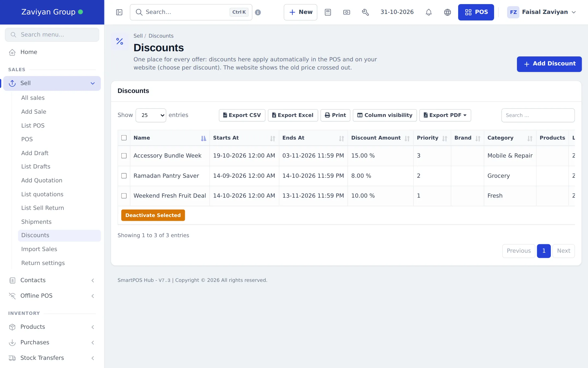Open the calculator icon in top bar
Screen dimensions: 588x368
pos(328,12)
